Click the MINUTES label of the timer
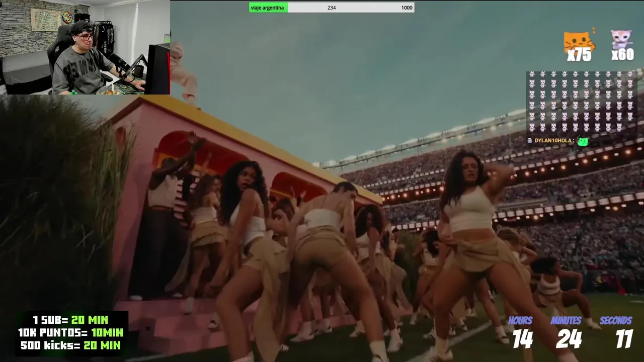644x362 pixels. coord(566,321)
